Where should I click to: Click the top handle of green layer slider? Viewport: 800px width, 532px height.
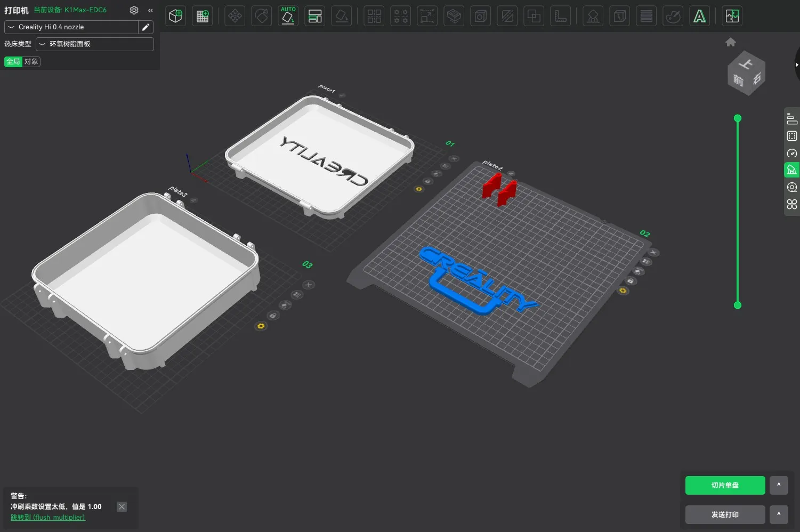(738, 118)
